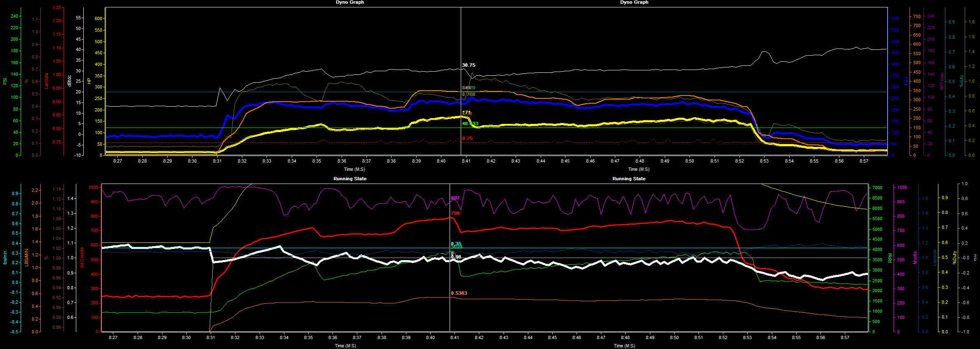Click the green 48.833 cursor value
The width and height of the screenshot is (980, 349).
[x=470, y=123]
